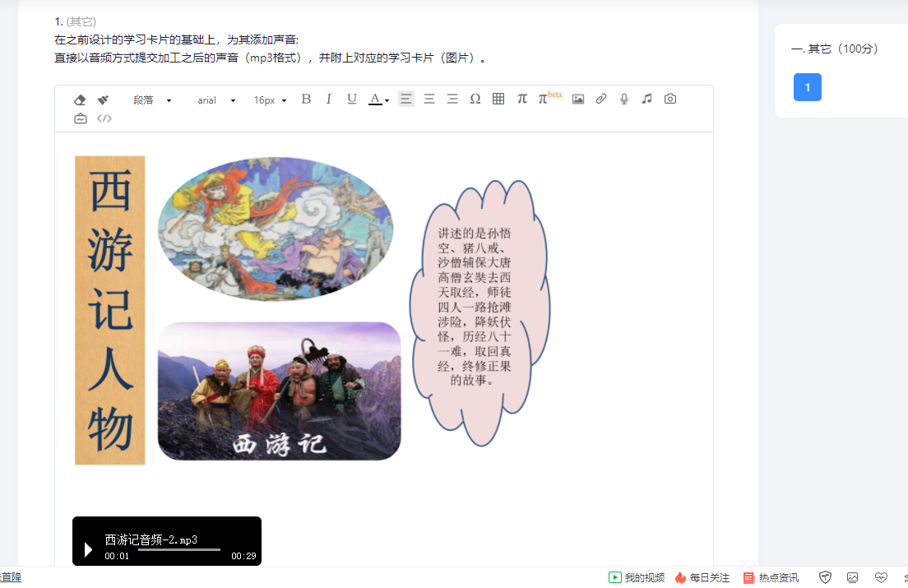Insert a special character with Omega icon
Screen dimensions: 908x588
[475, 99]
